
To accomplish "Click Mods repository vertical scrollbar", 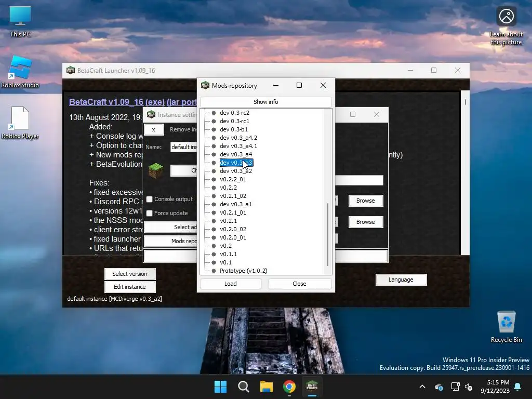I will 328,235.
